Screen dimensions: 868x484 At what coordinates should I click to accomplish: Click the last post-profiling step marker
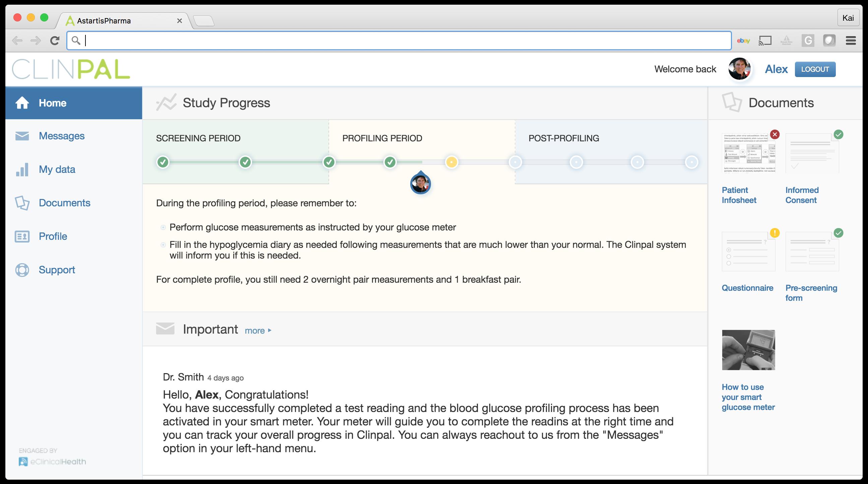click(x=691, y=162)
